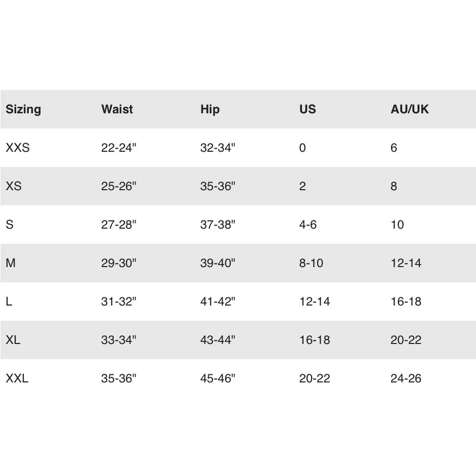Click the Hip column header
The width and height of the screenshot is (476, 476).
210,109
